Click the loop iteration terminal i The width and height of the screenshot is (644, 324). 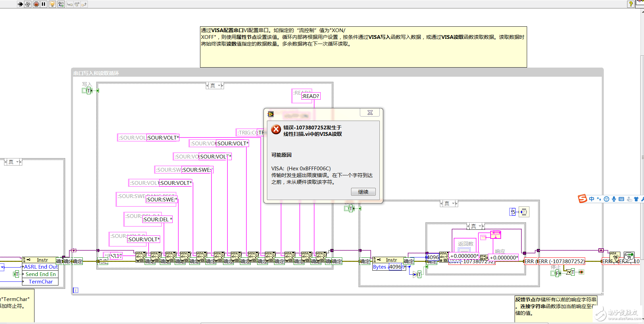pos(76,290)
